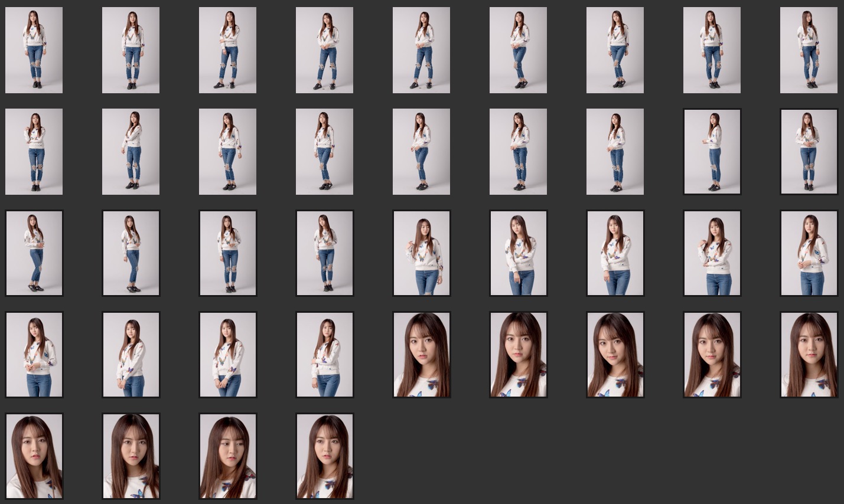Screen dimensions: 844x504
Task: Open the first close-up portrait in row four
Action: (421, 355)
